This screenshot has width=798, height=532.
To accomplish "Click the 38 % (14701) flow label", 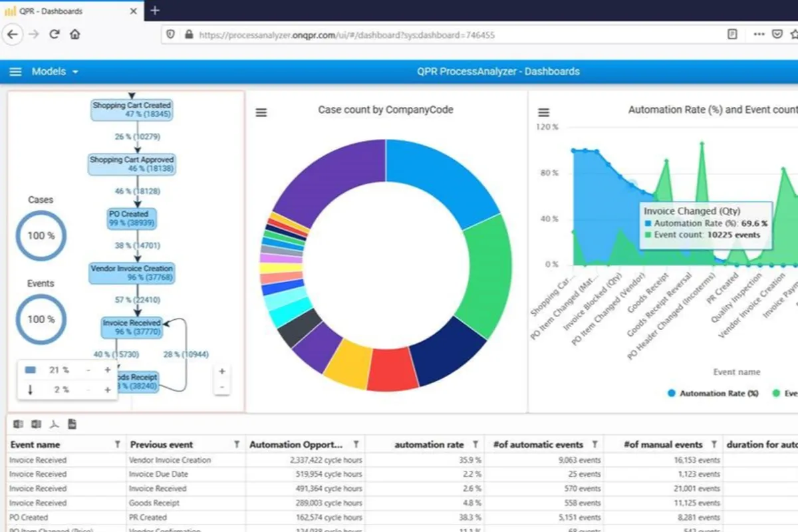I will (137, 245).
